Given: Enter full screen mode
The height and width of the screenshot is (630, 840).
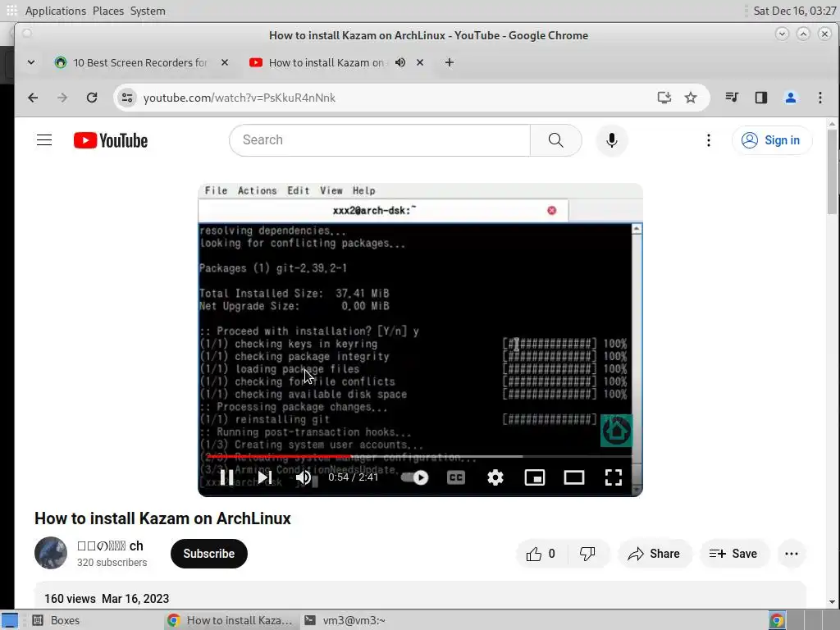Looking at the screenshot, I should [613, 477].
